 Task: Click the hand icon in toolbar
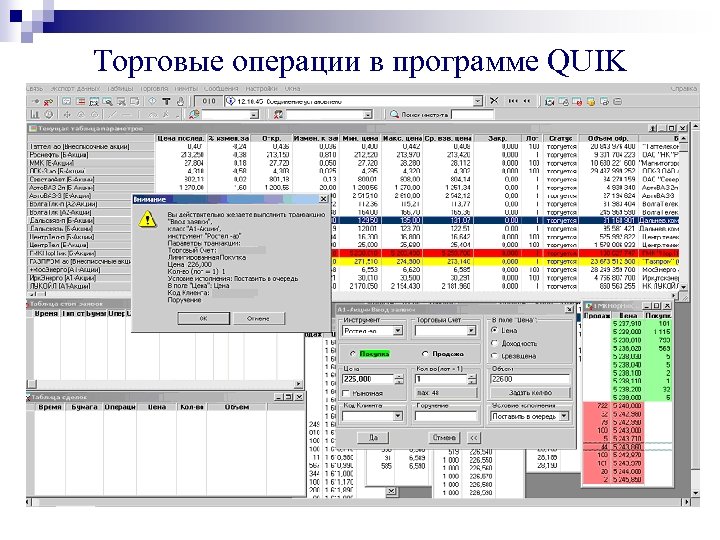[180, 101]
